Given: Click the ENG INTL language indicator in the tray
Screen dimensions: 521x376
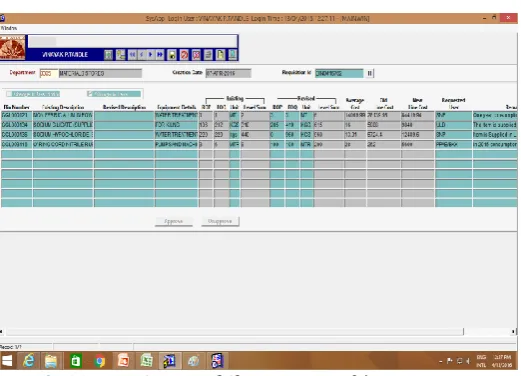Looking at the screenshot, I should tap(481, 361).
